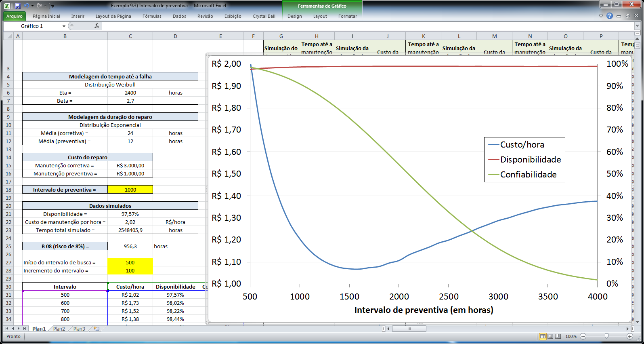Viewport: 644px width, 344px height.
Task: Click the Insert Function fx button
Action: tap(97, 26)
